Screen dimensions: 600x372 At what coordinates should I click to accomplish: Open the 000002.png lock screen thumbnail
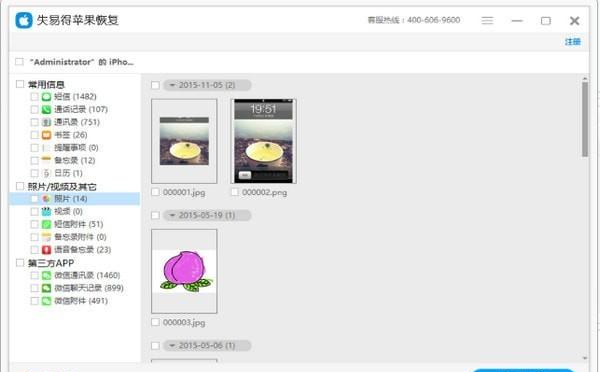[x=263, y=141]
